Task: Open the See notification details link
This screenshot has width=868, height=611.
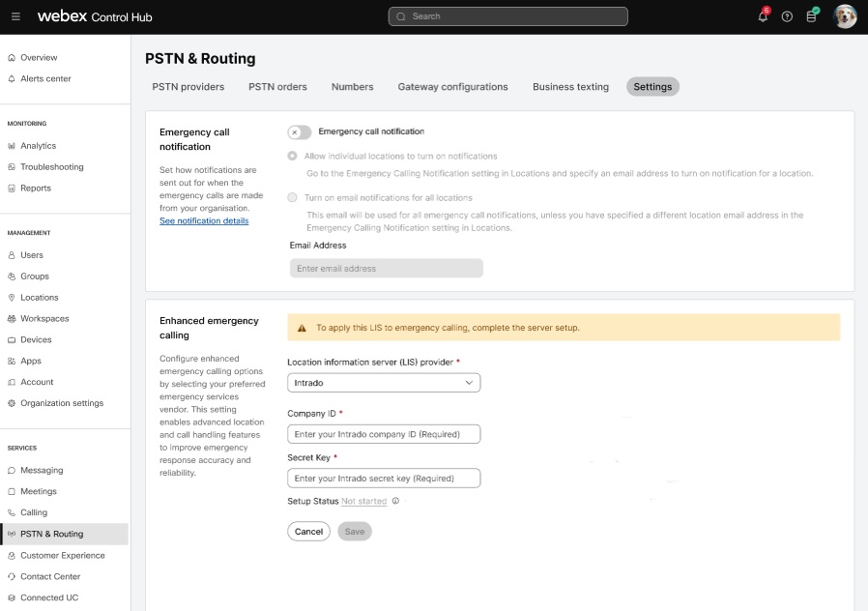Action: [204, 220]
